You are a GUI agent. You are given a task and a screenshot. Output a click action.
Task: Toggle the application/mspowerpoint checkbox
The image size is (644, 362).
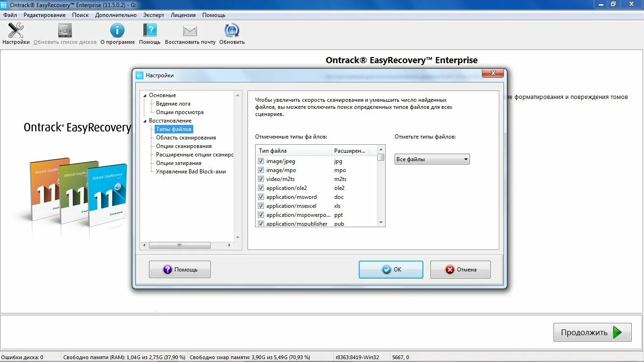[x=261, y=215]
